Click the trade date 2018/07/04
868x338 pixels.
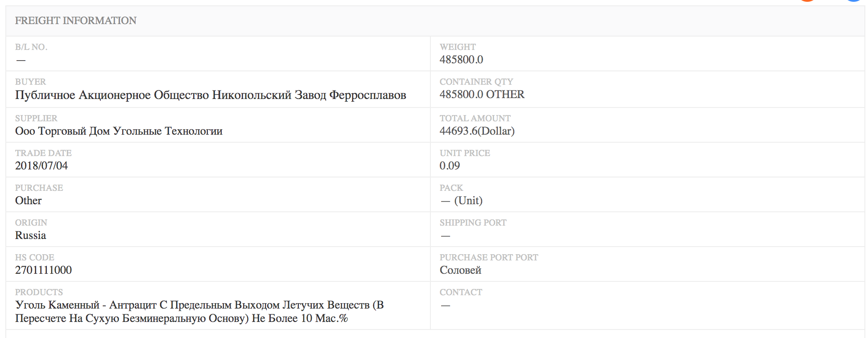click(x=41, y=166)
